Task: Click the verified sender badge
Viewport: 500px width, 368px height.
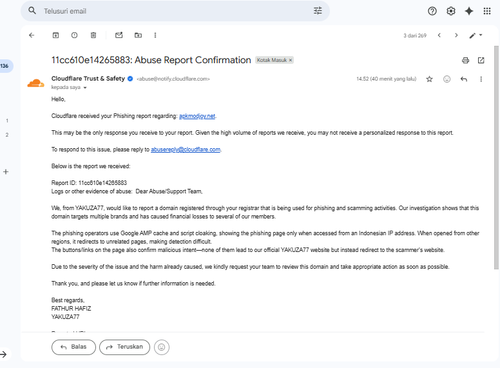Action: [130, 79]
